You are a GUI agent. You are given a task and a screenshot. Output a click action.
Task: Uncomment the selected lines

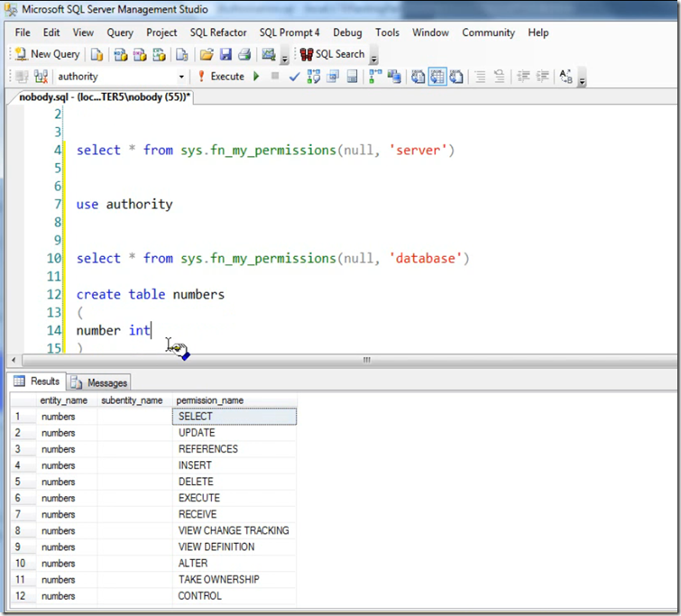(500, 77)
